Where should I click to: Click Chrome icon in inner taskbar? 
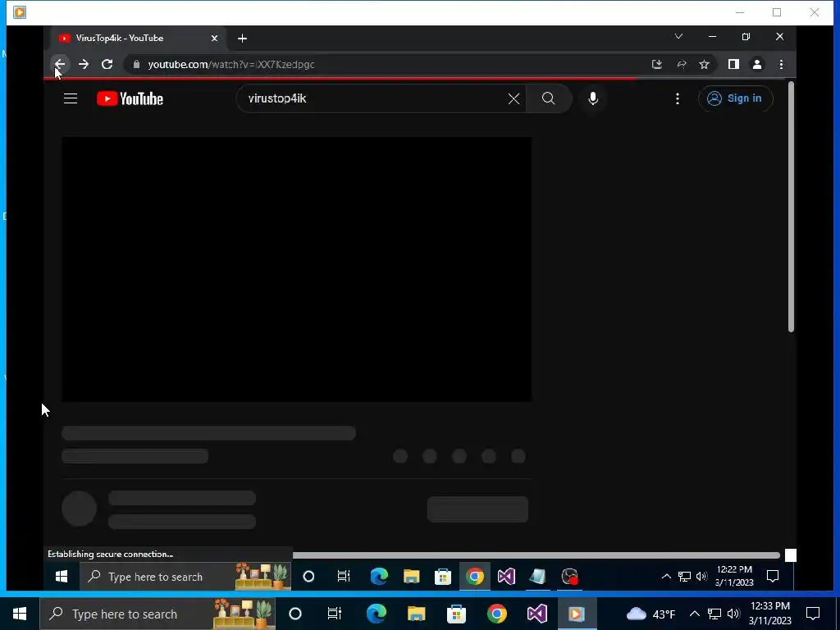475,577
